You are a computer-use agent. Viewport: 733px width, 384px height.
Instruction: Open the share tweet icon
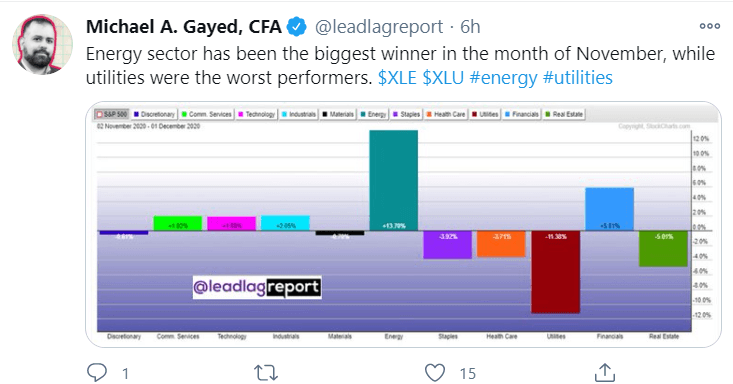[604, 372]
